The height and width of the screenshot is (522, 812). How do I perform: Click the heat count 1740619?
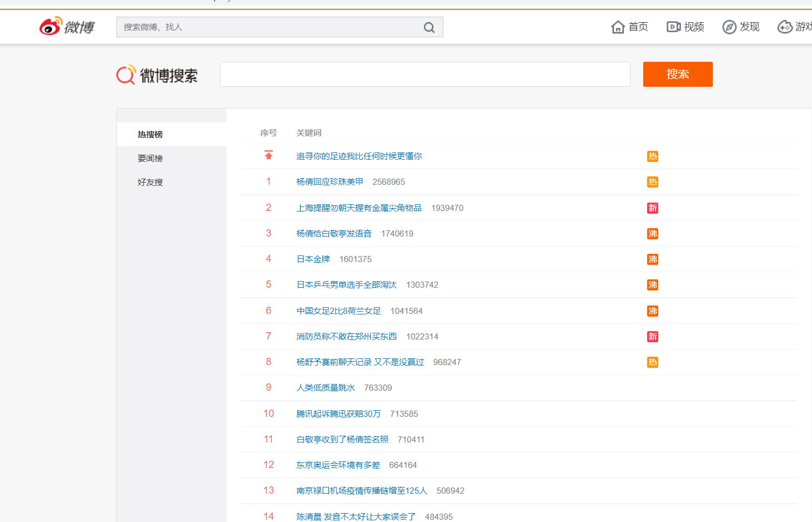click(397, 234)
